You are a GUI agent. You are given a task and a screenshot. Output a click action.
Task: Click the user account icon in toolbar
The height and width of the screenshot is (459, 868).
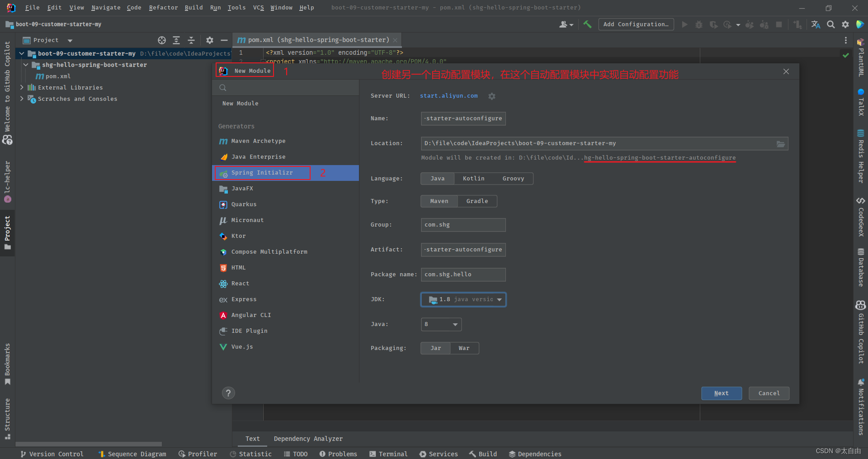point(566,24)
